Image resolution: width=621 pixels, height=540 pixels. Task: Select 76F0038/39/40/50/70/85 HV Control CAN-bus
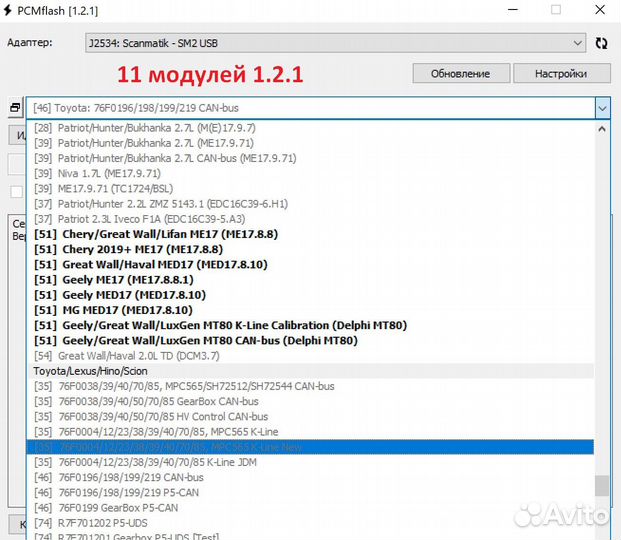tap(310, 417)
